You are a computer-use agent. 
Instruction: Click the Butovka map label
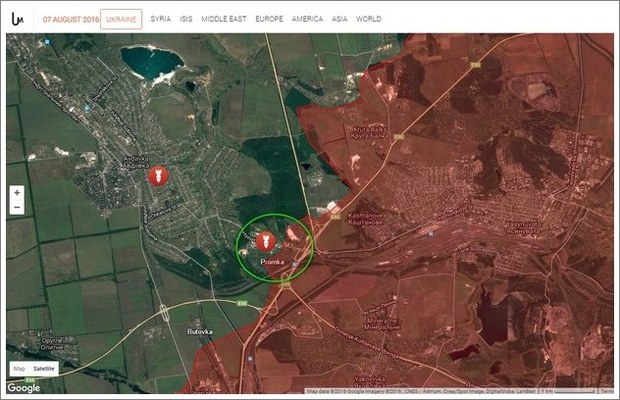tap(200, 332)
